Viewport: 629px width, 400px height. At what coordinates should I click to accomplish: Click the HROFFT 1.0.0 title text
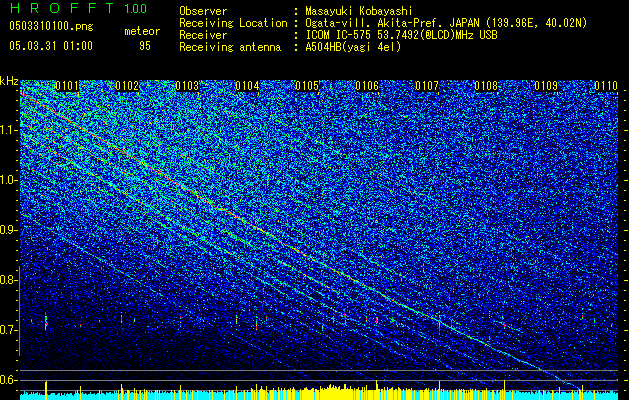pyautogui.click(x=78, y=8)
